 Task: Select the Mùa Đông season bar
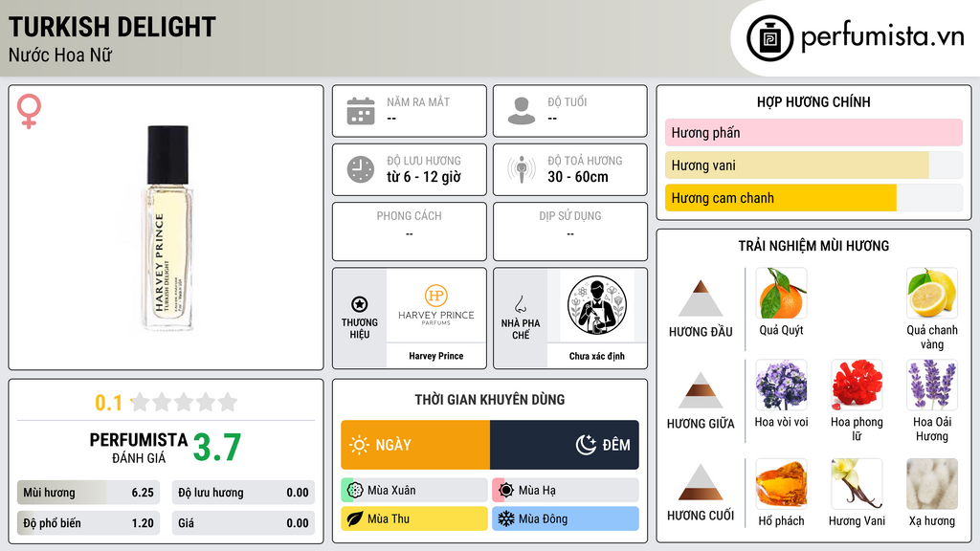click(x=566, y=518)
